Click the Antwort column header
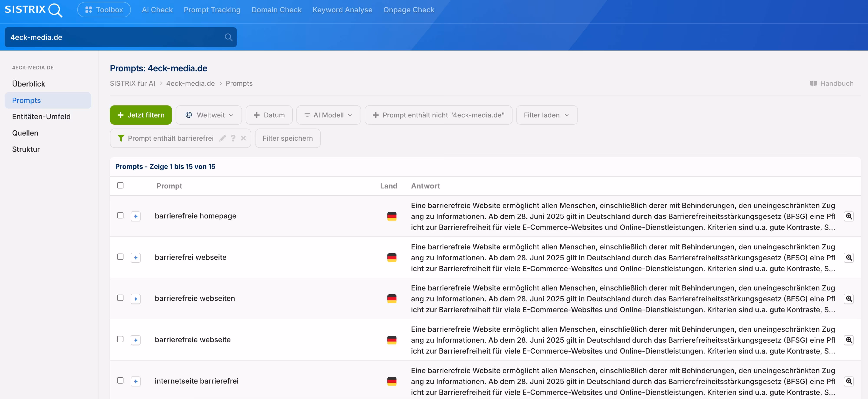 tap(425, 186)
